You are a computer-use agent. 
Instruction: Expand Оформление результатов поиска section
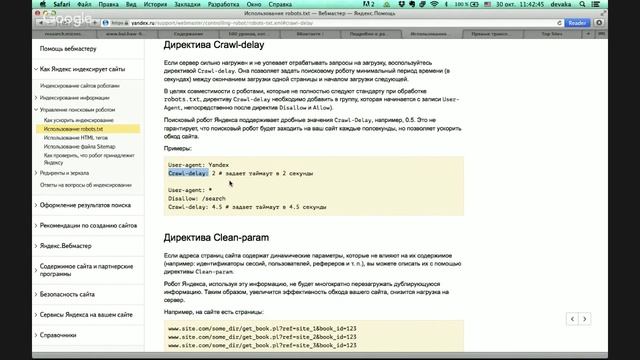[36, 205]
